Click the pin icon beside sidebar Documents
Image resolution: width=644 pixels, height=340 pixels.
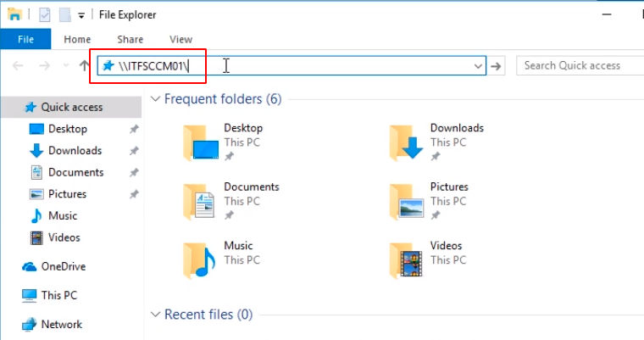[134, 173]
